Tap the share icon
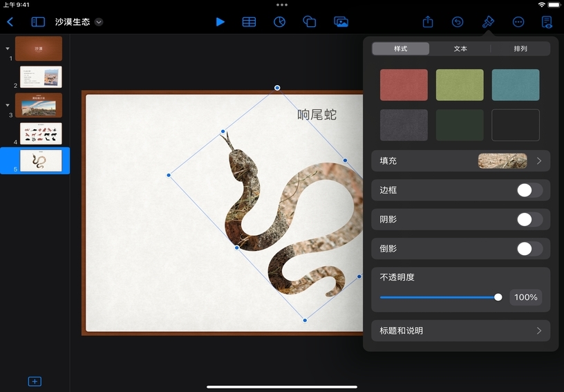 point(428,22)
